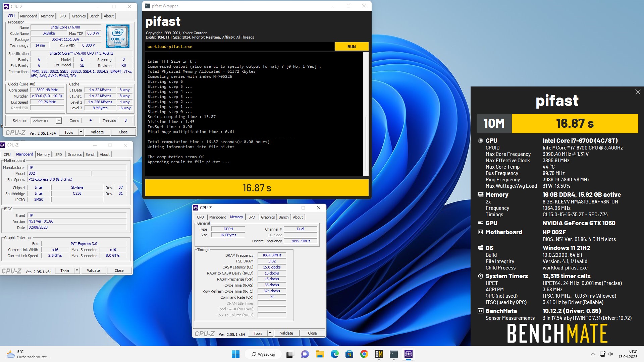
Task: Open About tab in the Mainboard CPU-Z window
Action: (x=105, y=155)
